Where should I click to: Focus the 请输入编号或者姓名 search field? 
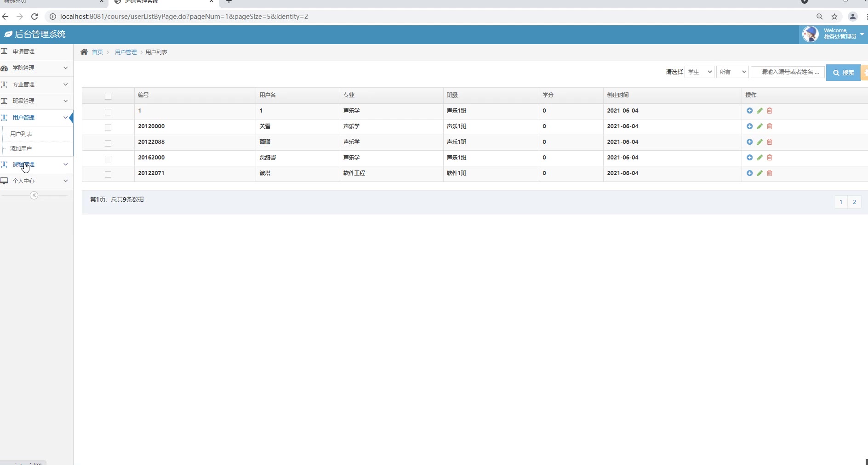tap(788, 72)
